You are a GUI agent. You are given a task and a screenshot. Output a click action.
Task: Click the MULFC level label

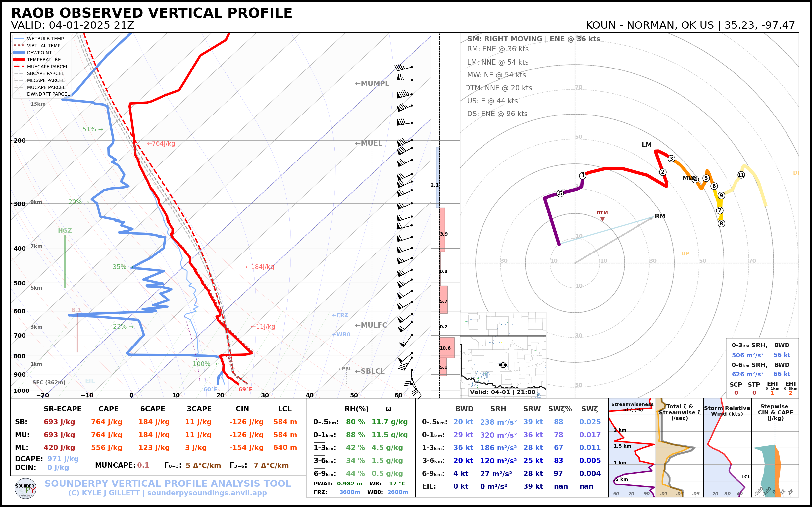pos(371,325)
